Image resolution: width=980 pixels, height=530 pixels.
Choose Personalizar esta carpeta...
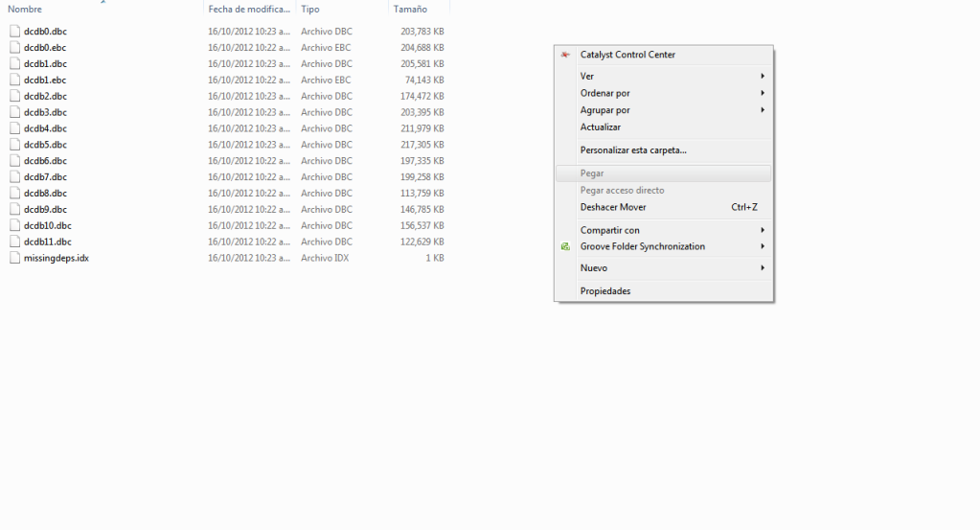pyautogui.click(x=664, y=150)
